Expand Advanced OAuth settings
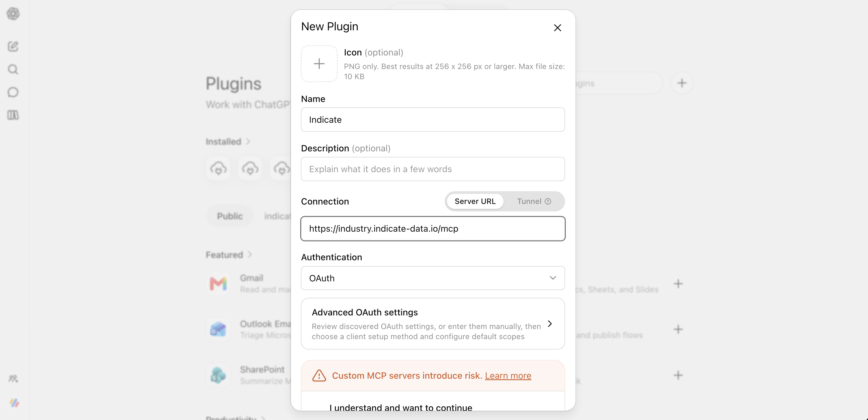868x420 pixels. pyautogui.click(x=433, y=324)
